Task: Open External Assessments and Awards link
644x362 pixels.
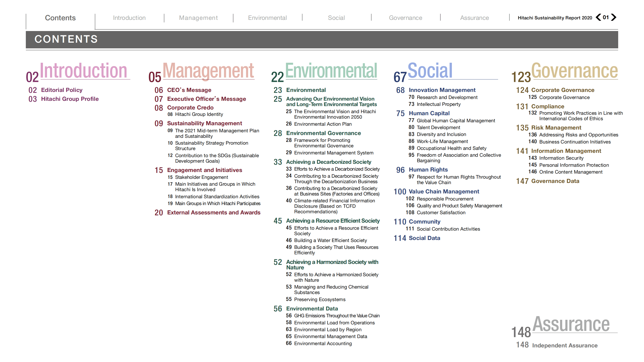Action: click(214, 212)
